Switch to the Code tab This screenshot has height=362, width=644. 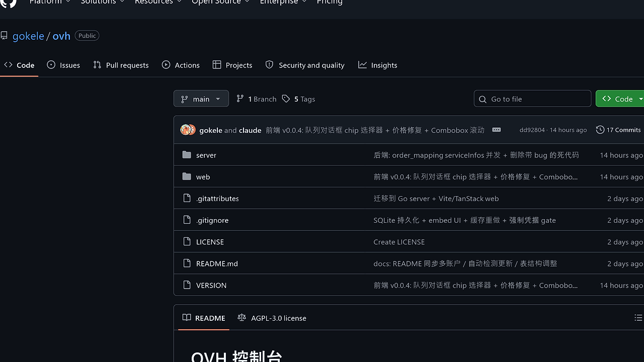tap(19, 65)
